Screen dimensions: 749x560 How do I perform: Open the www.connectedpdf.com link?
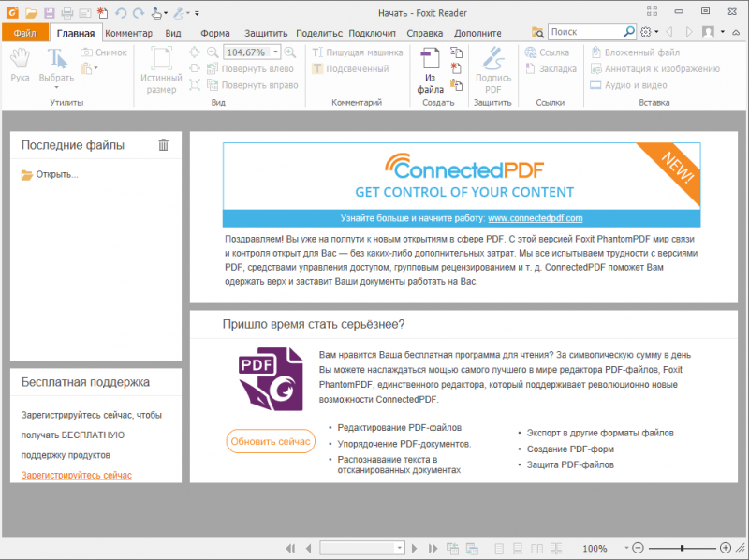coord(535,218)
